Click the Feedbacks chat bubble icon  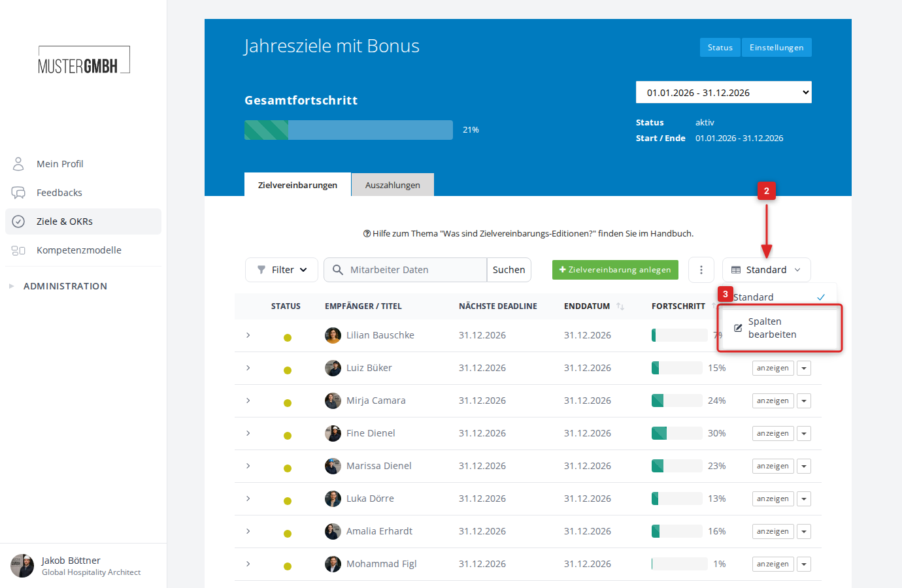click(x=18, y=193)
